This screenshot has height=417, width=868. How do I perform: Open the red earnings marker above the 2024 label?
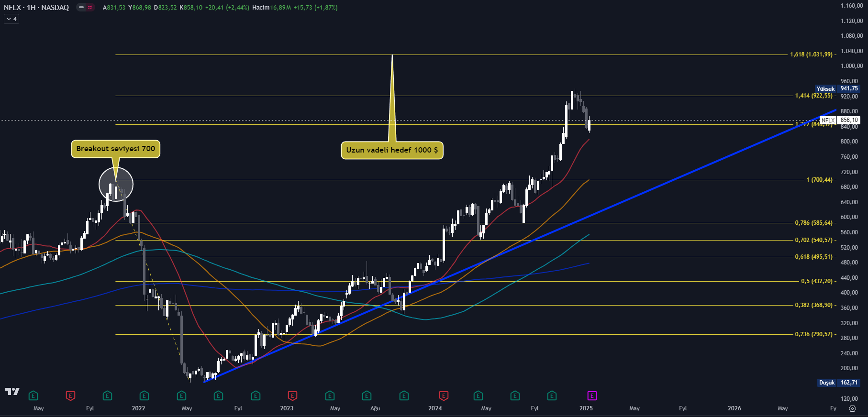pyautogui.click(x=444, y=395)
